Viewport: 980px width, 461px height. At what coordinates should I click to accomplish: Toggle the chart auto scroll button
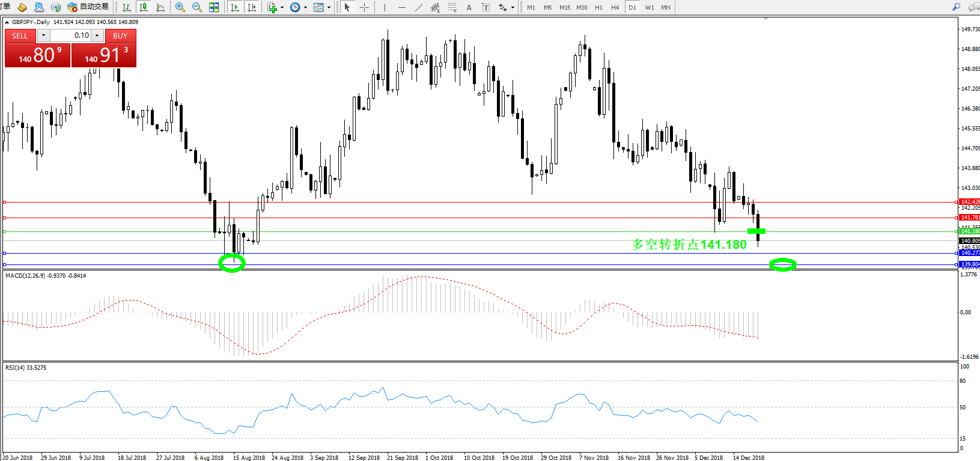click(x=235, y=7)
